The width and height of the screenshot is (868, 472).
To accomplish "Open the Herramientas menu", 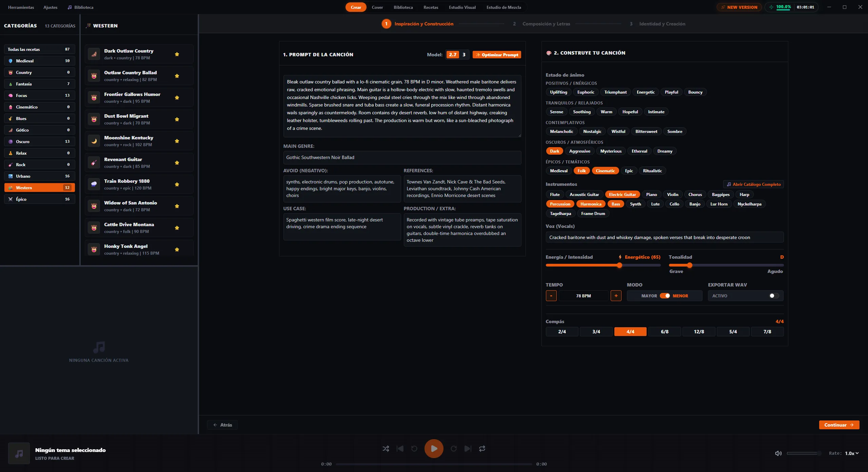I will click(x=21, y=7).
